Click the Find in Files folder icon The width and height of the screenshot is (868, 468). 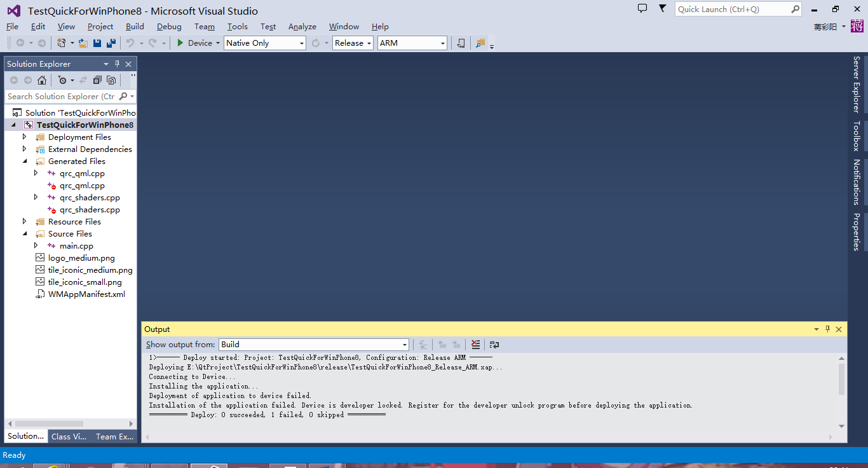pyautogui.click(x=480, y=43)
